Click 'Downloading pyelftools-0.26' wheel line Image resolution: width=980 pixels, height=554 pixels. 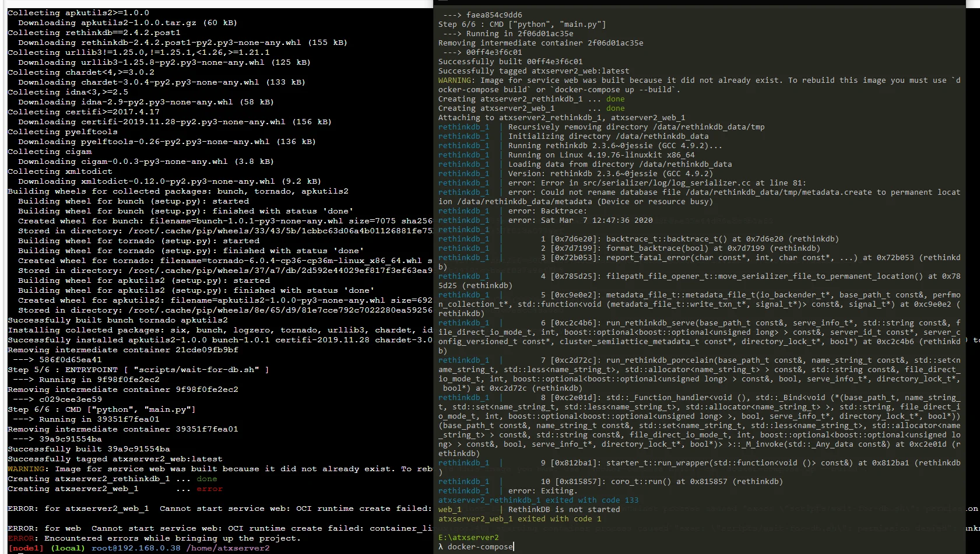pyautogui.click(x=167, y=142)
